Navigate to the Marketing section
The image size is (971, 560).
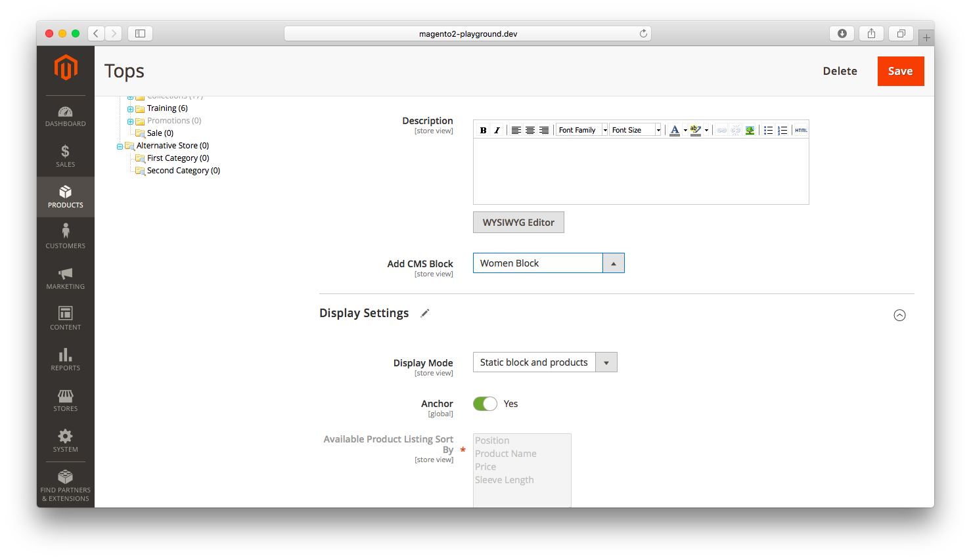click(65, 278)
